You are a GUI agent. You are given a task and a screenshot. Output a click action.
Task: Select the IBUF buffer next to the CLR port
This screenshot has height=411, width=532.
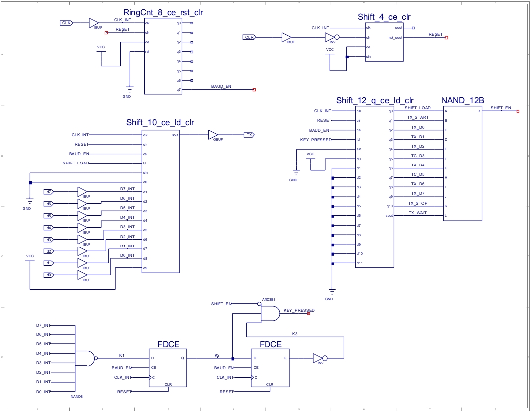click(x=286, y=37)
